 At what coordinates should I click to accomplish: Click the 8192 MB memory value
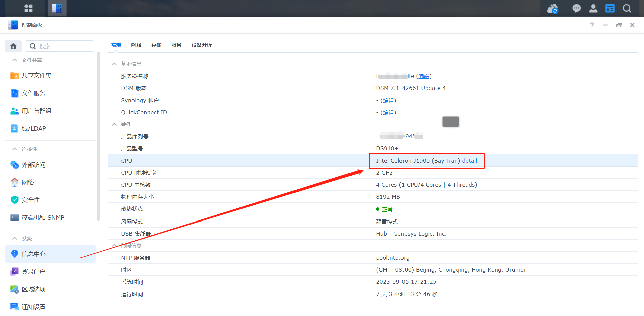tap(388, 197)
